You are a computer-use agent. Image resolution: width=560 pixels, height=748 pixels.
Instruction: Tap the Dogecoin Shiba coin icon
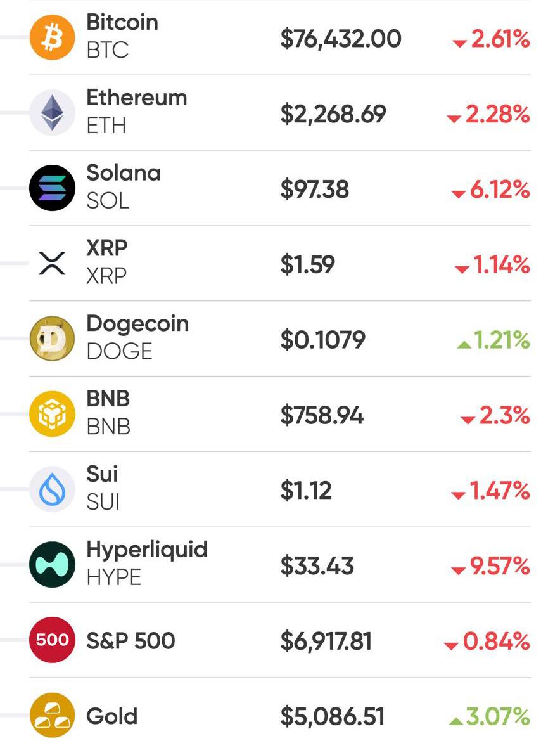(x=52, y=339)
